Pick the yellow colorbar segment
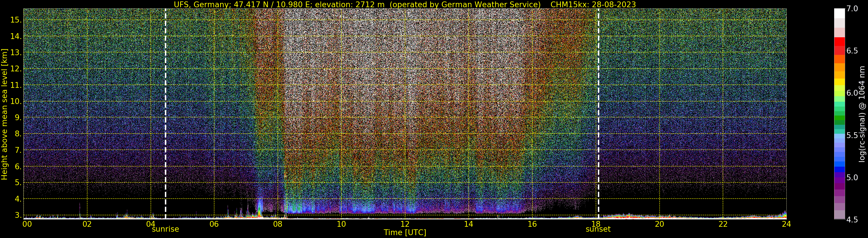The height and width of the screenshot is (238, 868). (839, 82)
